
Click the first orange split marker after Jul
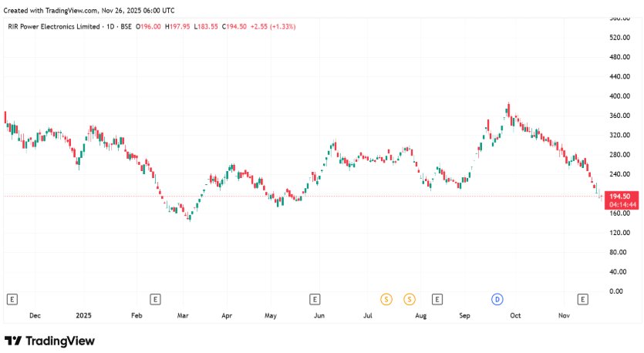[386, 298]
